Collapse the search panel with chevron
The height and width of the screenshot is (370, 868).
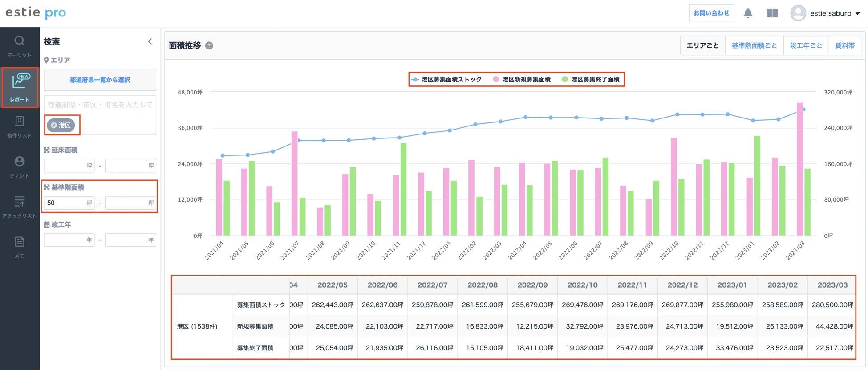coord(150,41)
